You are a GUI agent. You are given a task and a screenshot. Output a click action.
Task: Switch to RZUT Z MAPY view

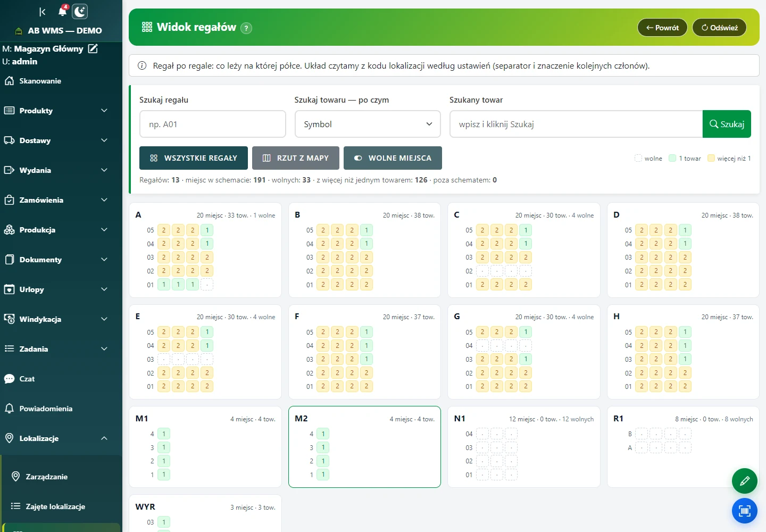[x=296, y=158]
